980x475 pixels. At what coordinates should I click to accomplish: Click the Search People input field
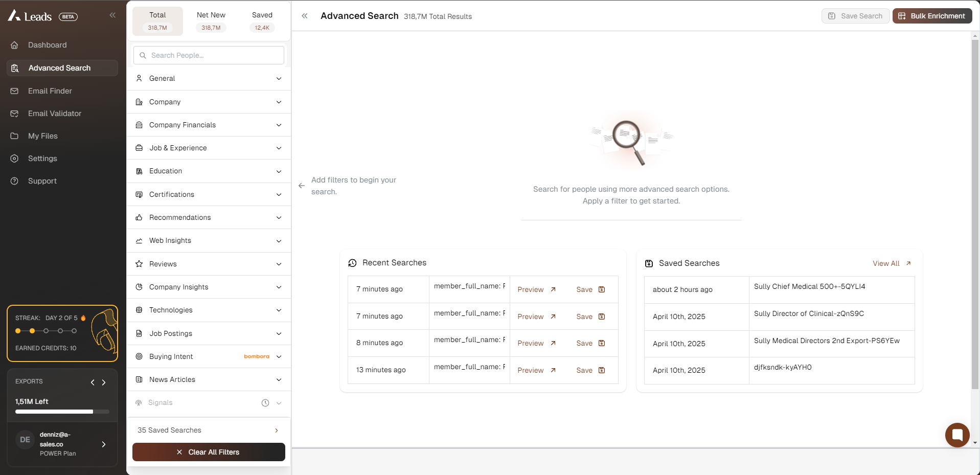click(x=209, y=55)
